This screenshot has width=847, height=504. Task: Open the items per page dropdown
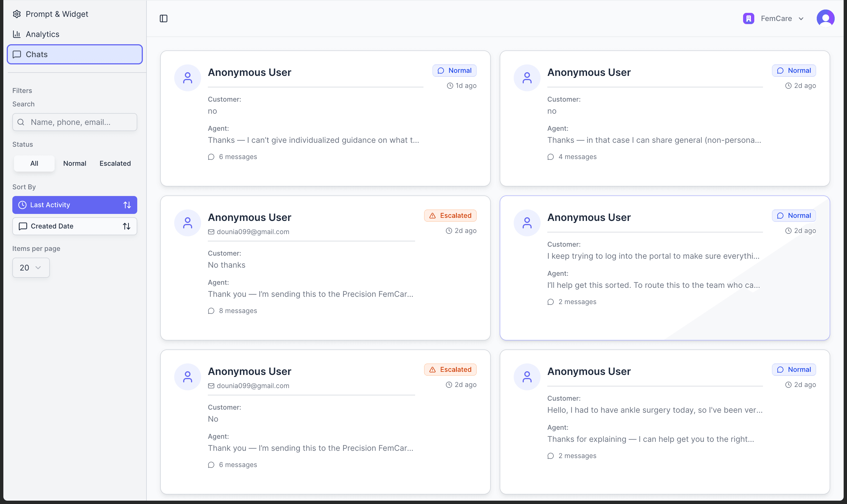31,268
